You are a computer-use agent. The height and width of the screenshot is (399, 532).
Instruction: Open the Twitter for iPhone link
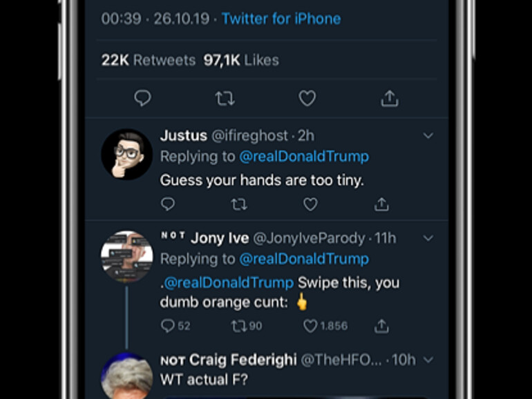click(281, 19)
